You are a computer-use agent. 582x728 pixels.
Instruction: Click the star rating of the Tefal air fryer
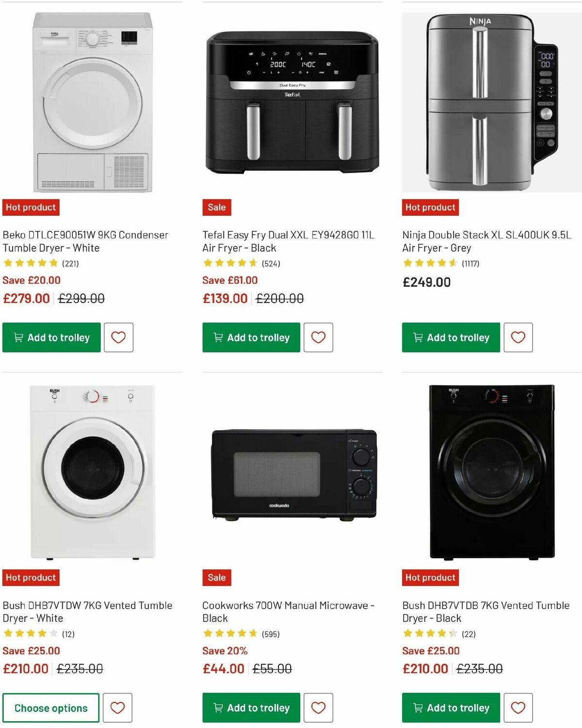point(228,264)
